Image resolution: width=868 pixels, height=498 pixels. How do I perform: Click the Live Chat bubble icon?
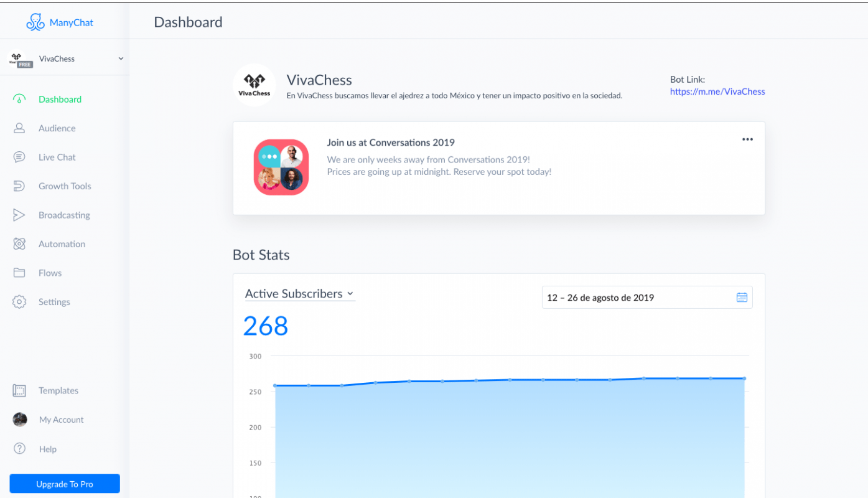click(19, 157)
